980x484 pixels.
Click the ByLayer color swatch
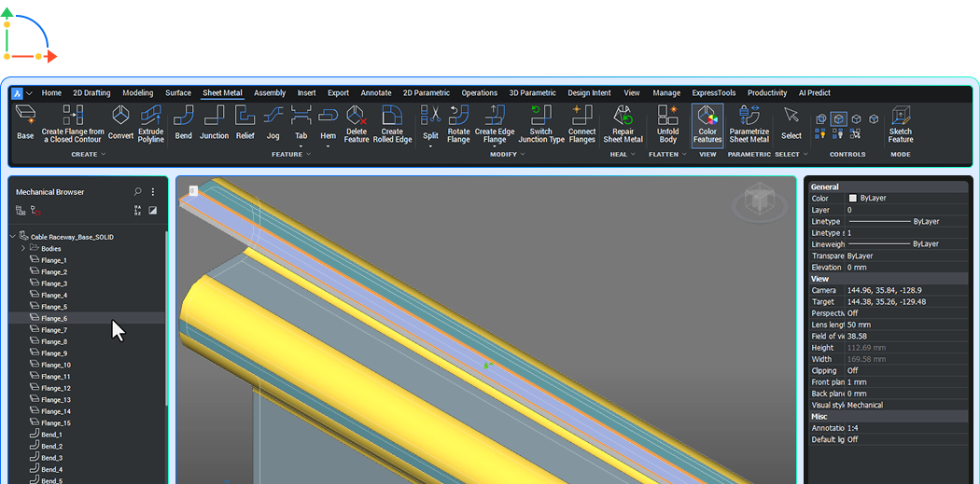852,198
